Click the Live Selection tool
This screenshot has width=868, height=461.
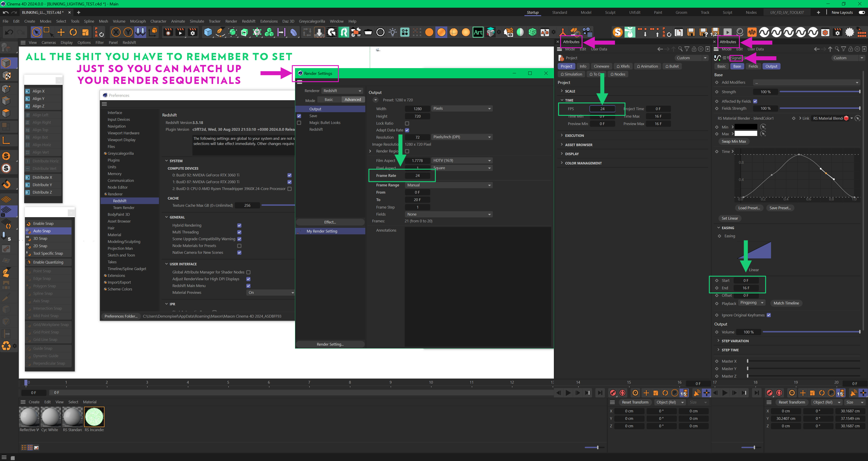coord(36,32)
